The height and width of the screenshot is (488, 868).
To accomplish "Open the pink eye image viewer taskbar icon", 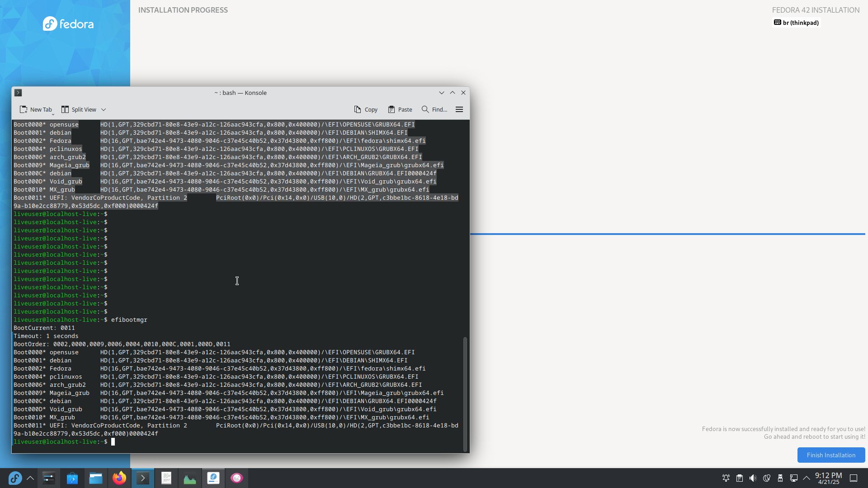I will 237,478.
